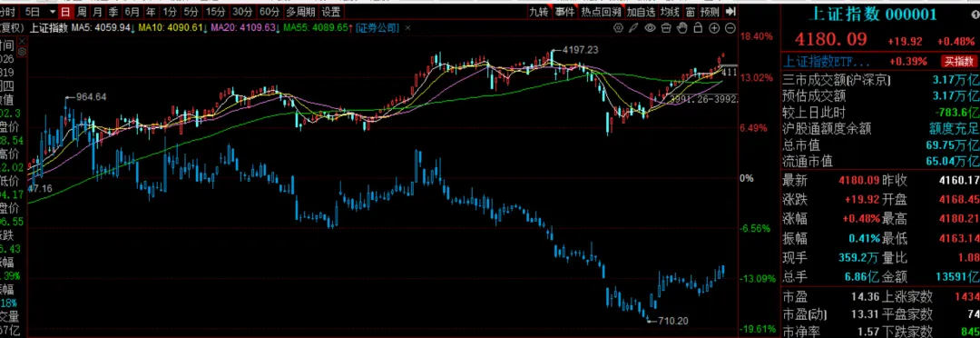
Task: Click the 下跌家数 value 845
Action: click(x=969, y=331)
